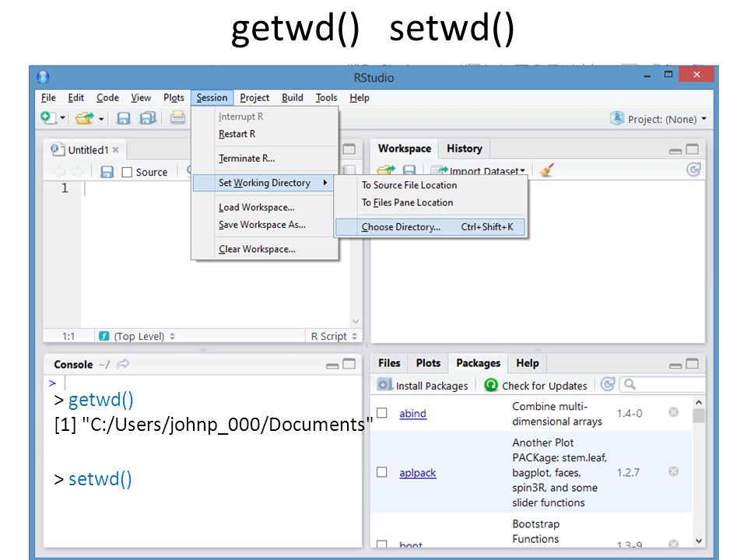Toggle the Source on Save checkbox

point(127,172)
